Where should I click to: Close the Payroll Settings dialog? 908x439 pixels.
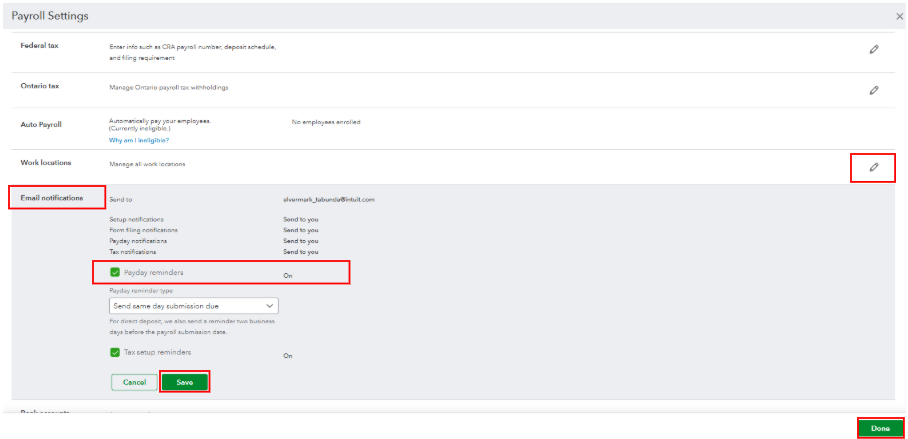[899, 16]
